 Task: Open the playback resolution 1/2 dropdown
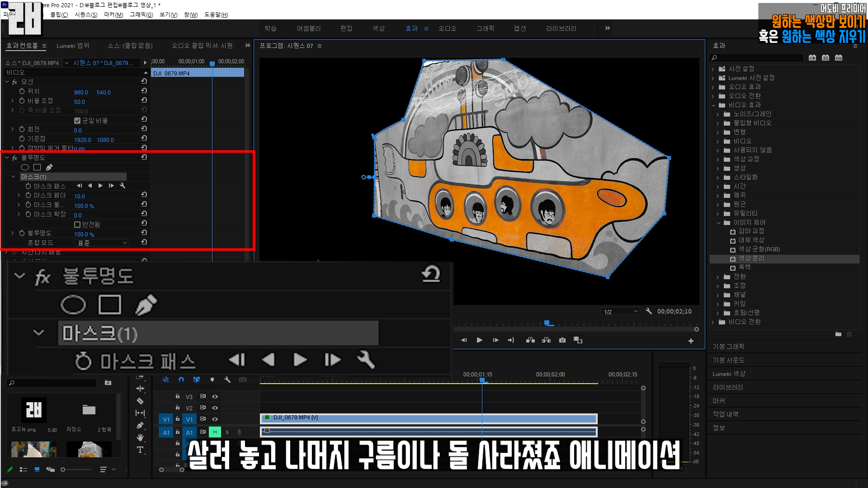pos(620,312)
